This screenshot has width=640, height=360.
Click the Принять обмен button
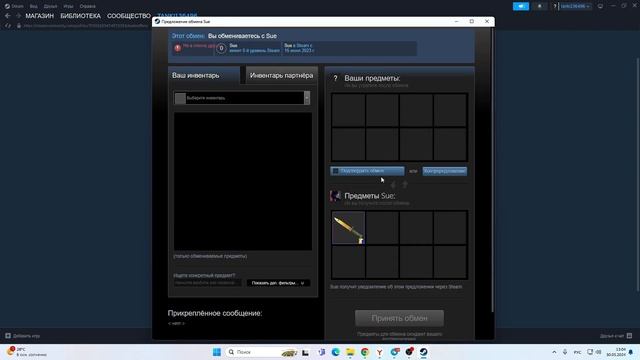[399, 318]
